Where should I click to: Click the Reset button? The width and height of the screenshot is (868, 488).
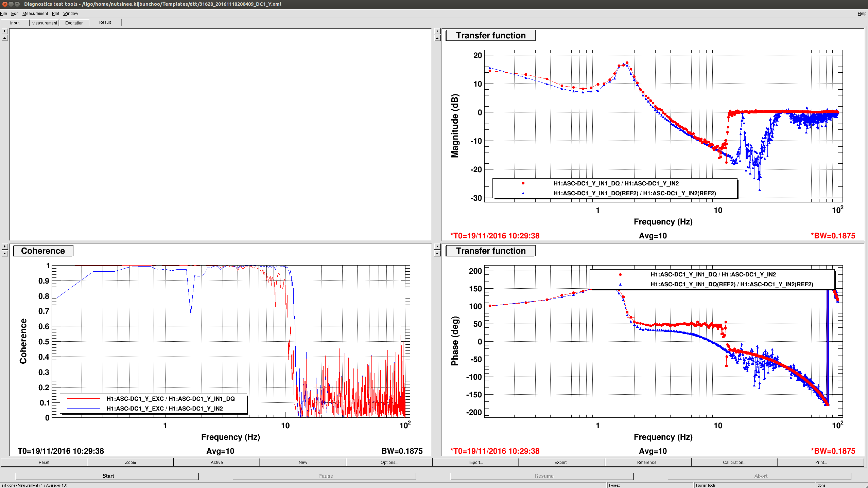tap(44, 462)
